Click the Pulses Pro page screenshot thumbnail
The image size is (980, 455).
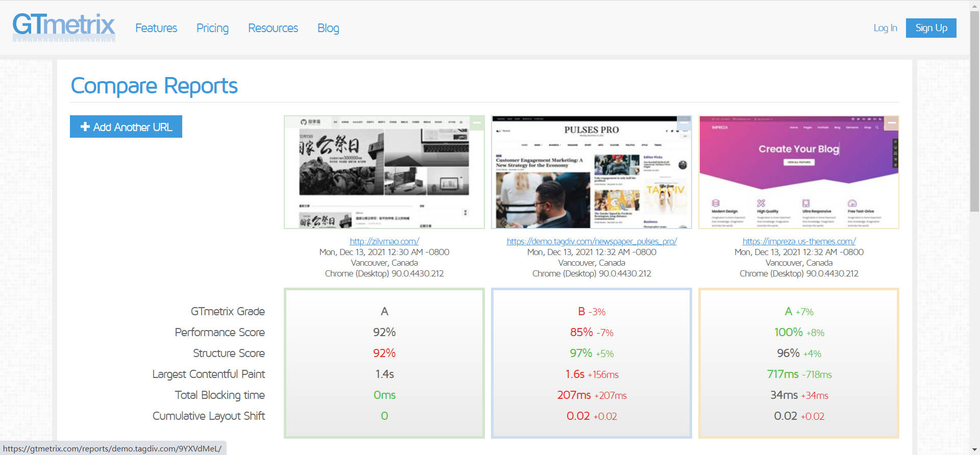click(x=592, y=172)
